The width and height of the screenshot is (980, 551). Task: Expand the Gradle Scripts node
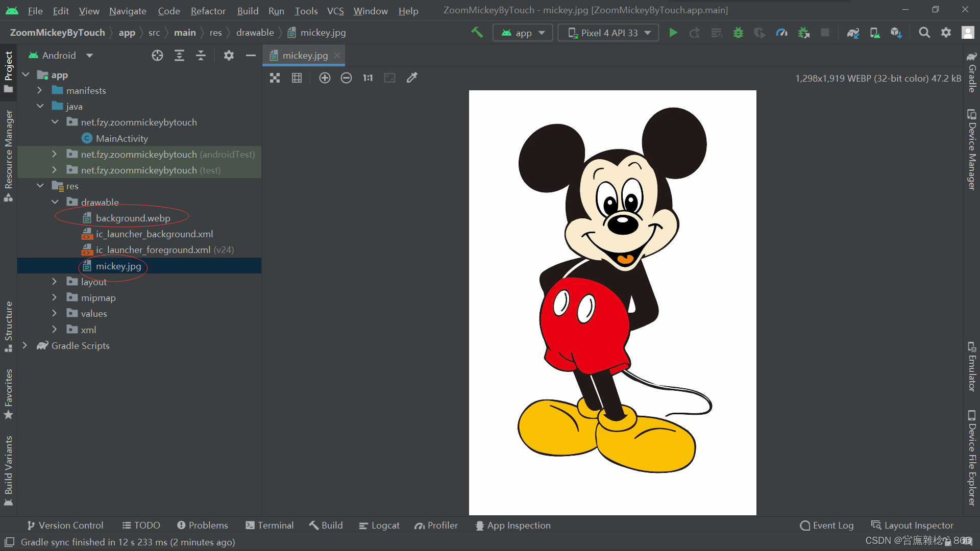[24, 345]
